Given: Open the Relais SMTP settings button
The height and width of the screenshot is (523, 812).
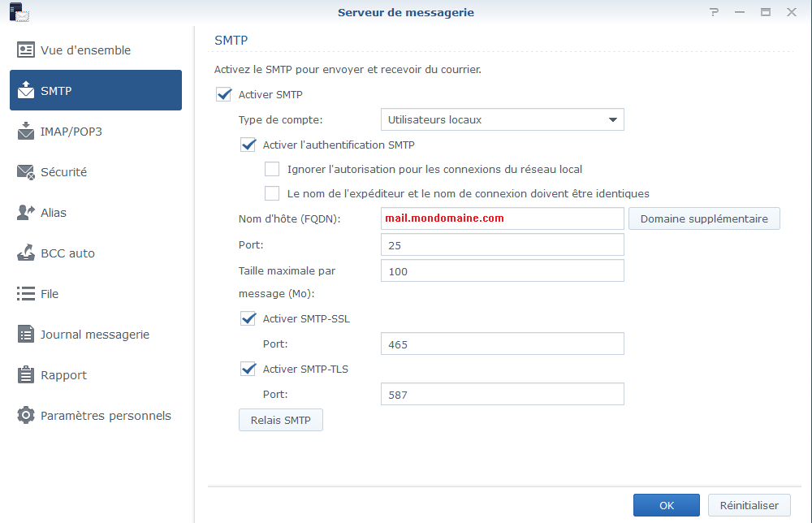Looking at the screenshot, I should click(x=280, y=420).
